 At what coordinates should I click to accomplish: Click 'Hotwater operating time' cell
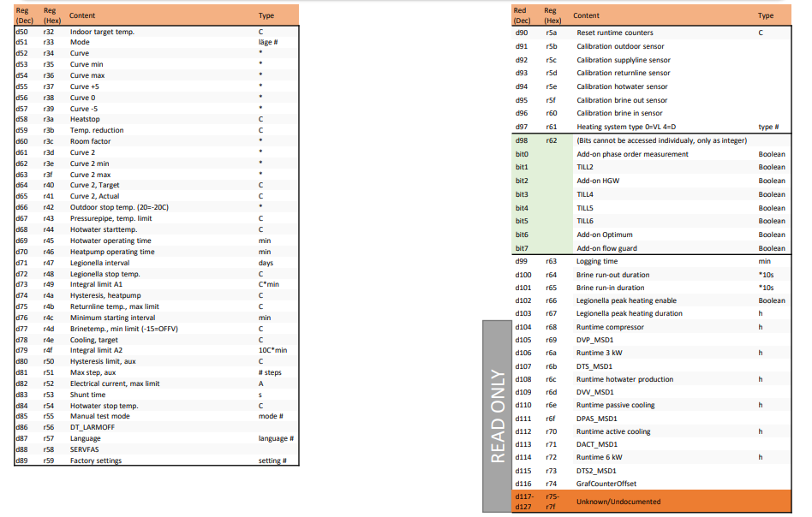[x=110, y=241]
